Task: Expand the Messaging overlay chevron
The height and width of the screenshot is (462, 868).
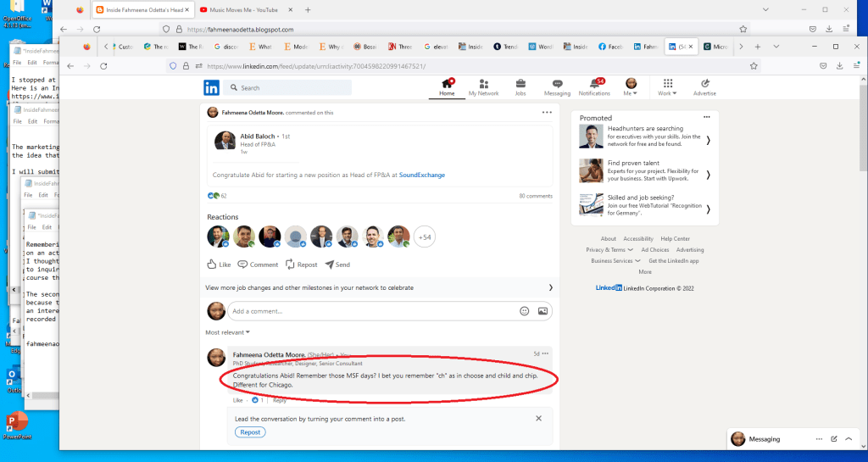Action: point(849,439)
